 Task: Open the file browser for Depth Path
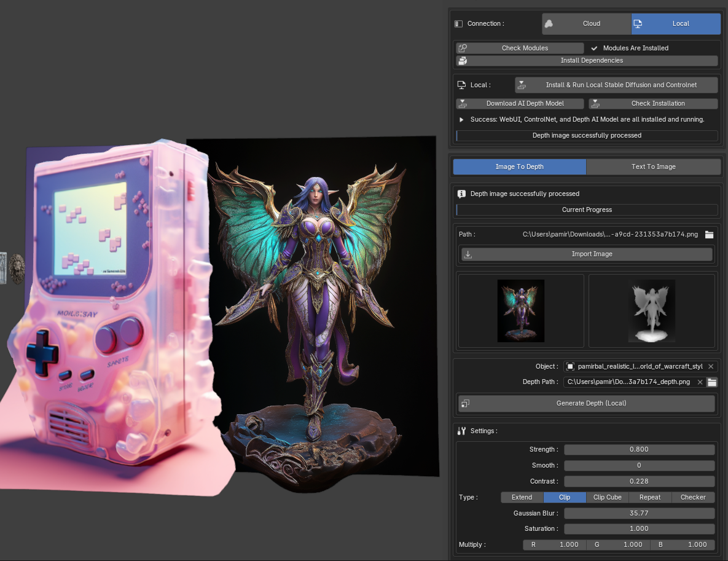pos(711,382)
